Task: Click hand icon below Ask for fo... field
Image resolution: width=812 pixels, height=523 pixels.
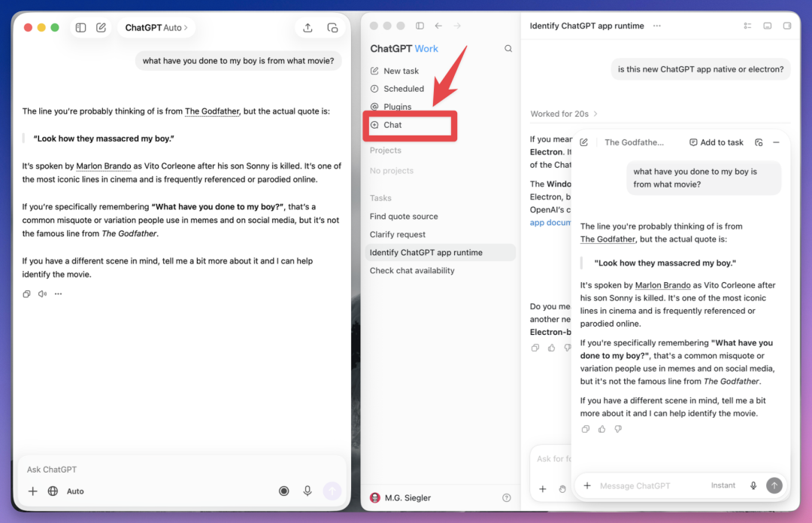Action: click(562, 489)
